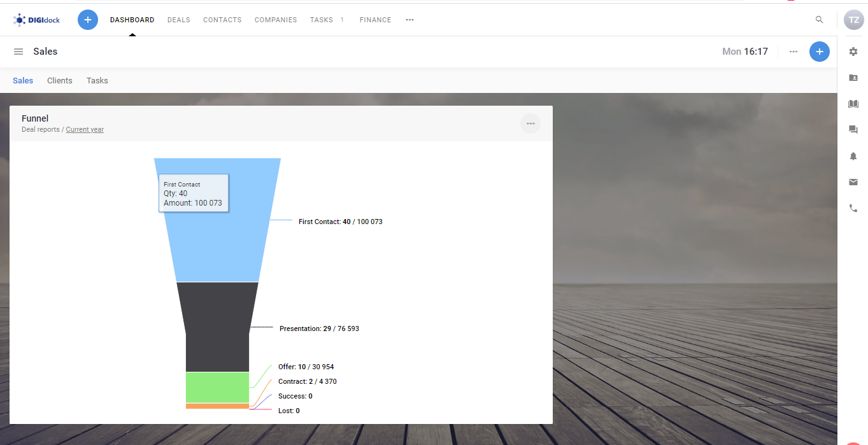This screenshot has height=445, width=868.
Task: Click the DIGIdock logo
Action: 36,20
